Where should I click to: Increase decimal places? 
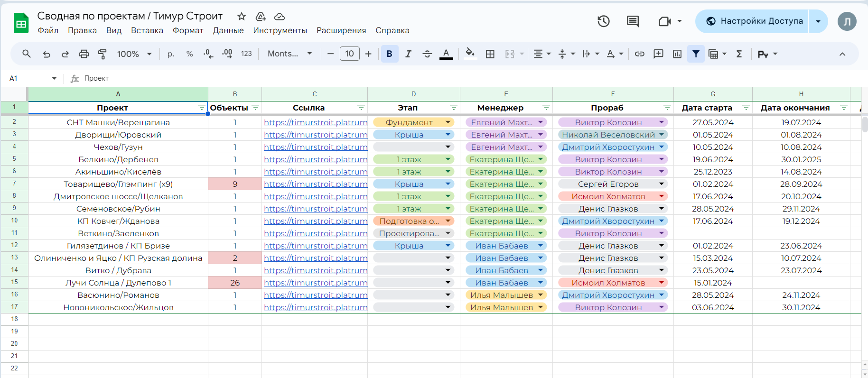coord(227,54)
